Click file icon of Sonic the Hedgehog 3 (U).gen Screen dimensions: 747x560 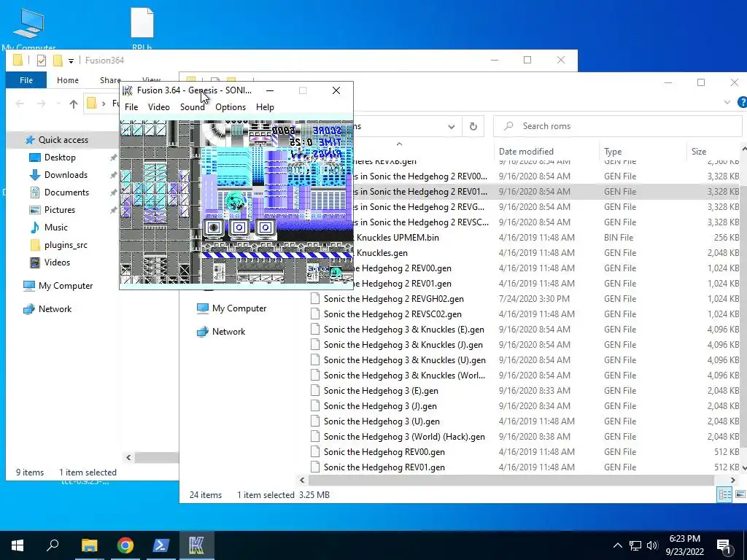point(315,421)
